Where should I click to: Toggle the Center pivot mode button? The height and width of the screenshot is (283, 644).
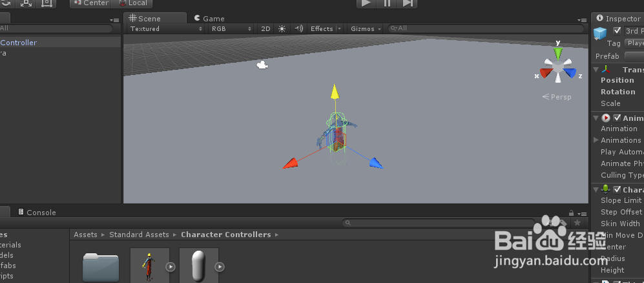click(91, 3)
